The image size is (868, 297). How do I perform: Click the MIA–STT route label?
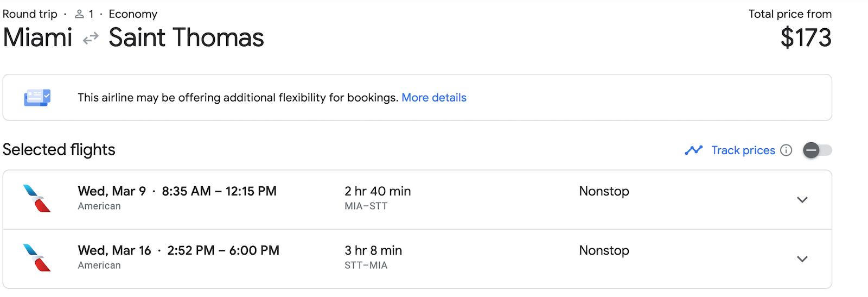point(366,206)
